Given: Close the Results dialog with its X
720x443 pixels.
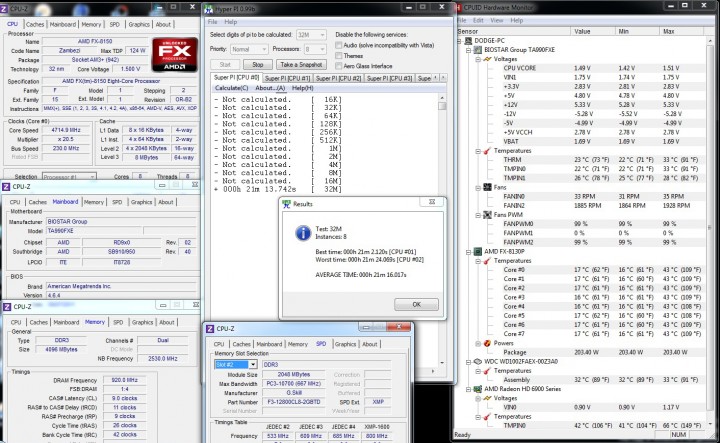Looking at the screenshot, I should coord(432,202).
